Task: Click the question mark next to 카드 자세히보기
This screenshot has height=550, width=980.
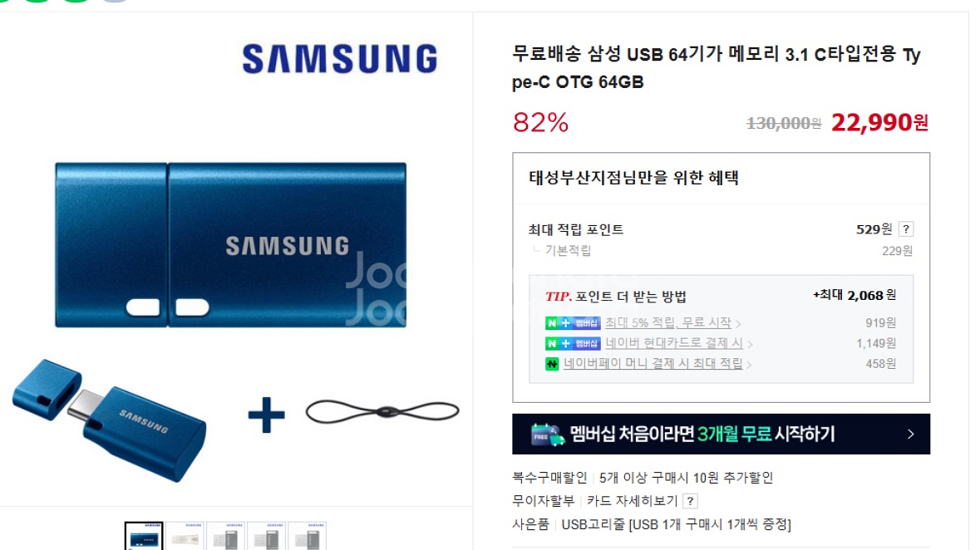Action: click(690, 501)
